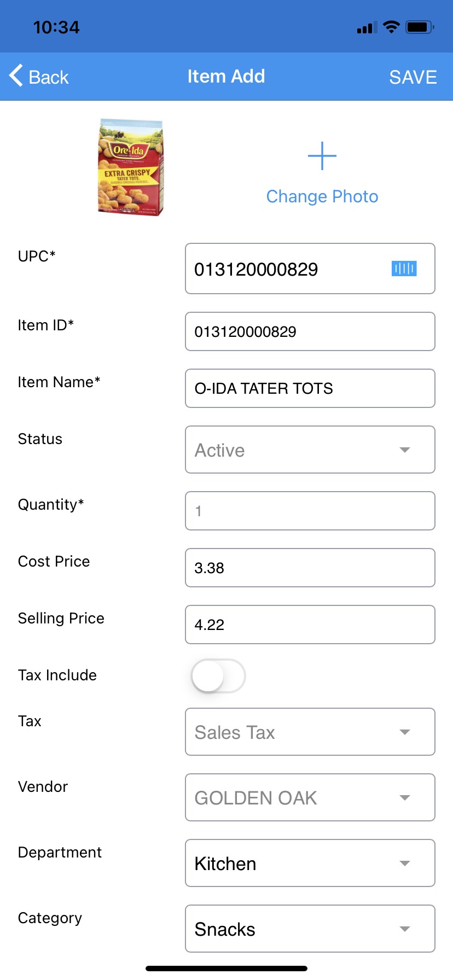The image size is (453, 980).
Task: Select the Item ID text field
Action: coord(310,331)
